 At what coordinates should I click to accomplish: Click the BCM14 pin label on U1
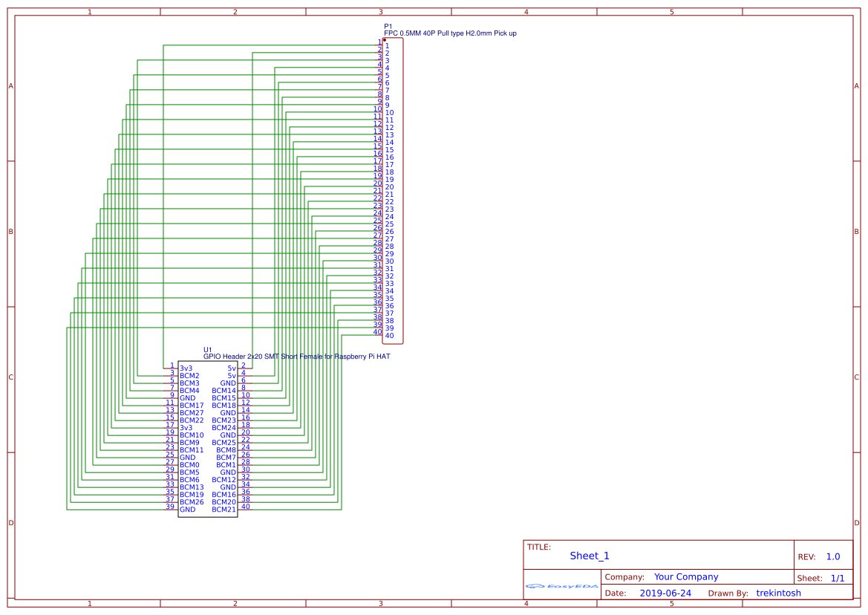(225, 391)
